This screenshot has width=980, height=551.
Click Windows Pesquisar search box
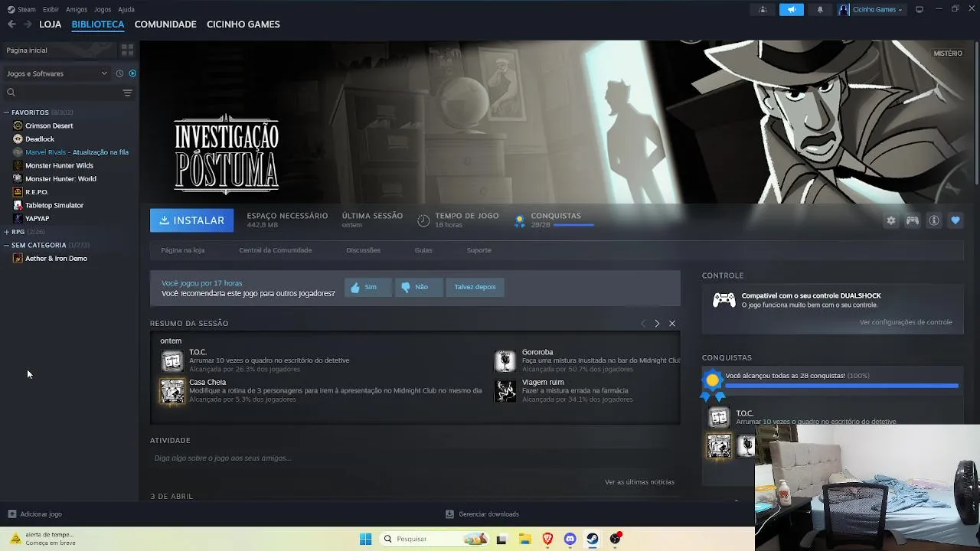point(433,539)
